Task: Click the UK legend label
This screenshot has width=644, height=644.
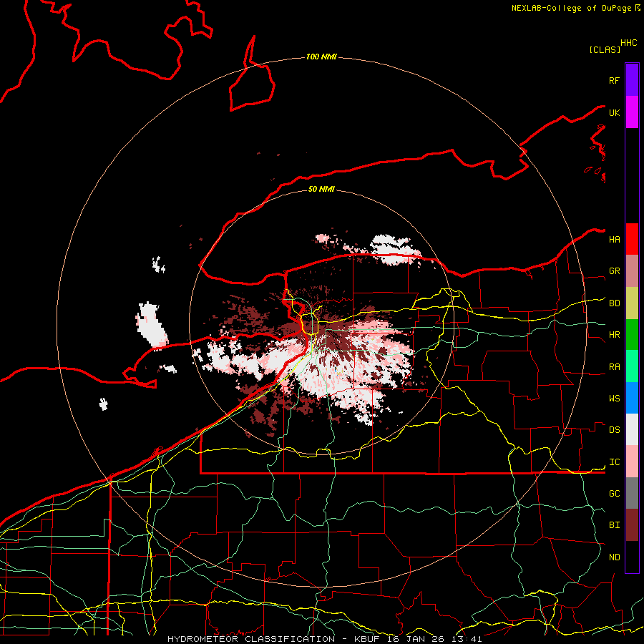Action: point(614,112)
